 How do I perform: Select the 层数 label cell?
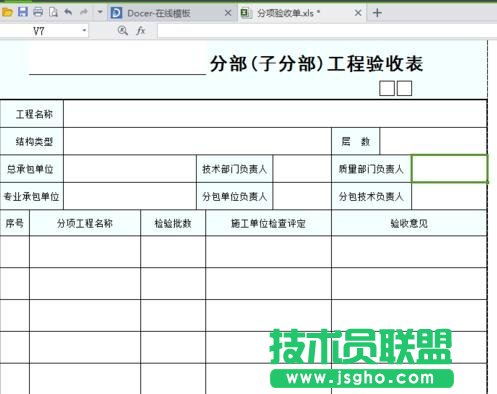355,141
